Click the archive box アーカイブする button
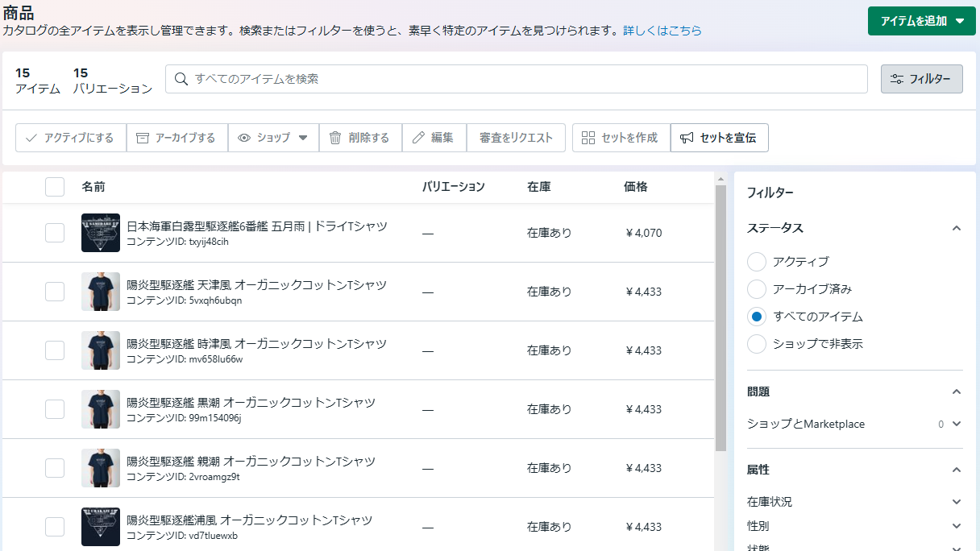 click(x=176, y=138)
